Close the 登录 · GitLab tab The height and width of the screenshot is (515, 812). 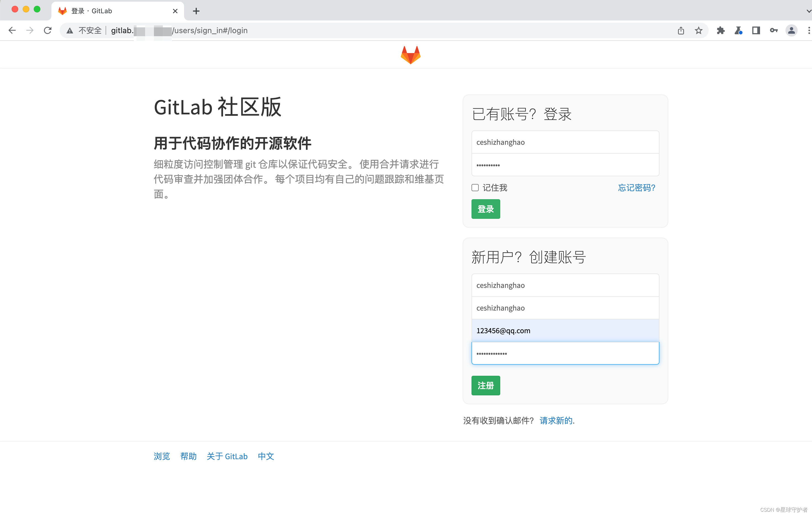click(175, 11)
